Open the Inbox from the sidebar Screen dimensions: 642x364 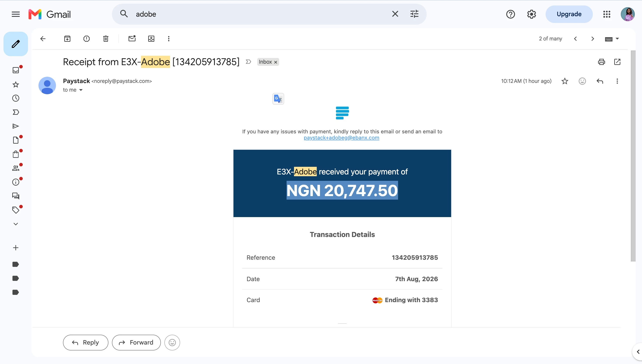coord(16,70)
